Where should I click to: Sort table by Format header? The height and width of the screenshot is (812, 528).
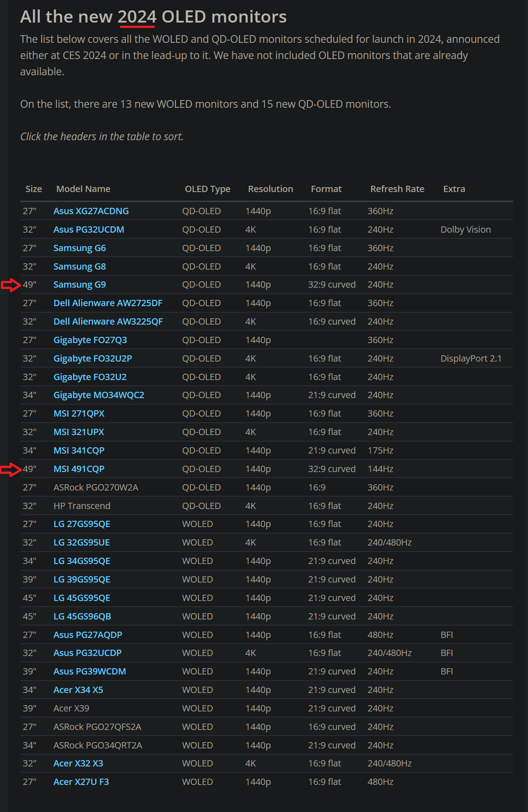326,189
